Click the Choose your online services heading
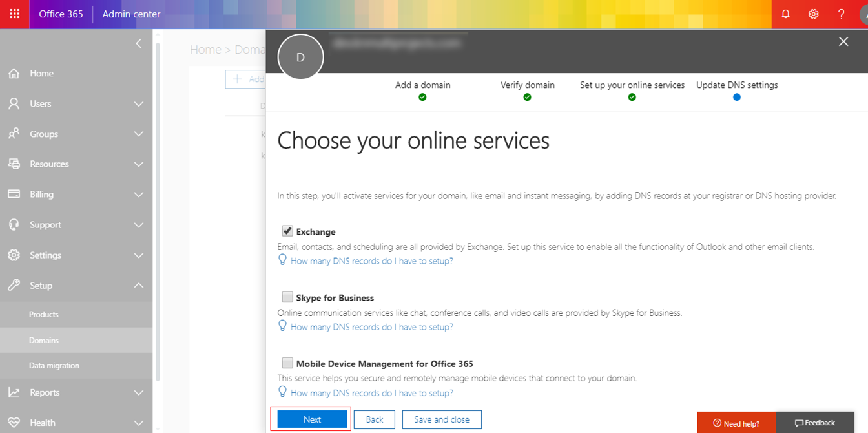The width and height of the screenshot is (868, 433). [413, 140]
